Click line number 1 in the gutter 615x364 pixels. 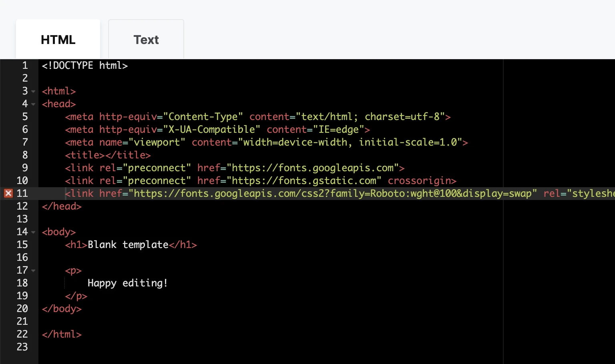tap(25, 66)
